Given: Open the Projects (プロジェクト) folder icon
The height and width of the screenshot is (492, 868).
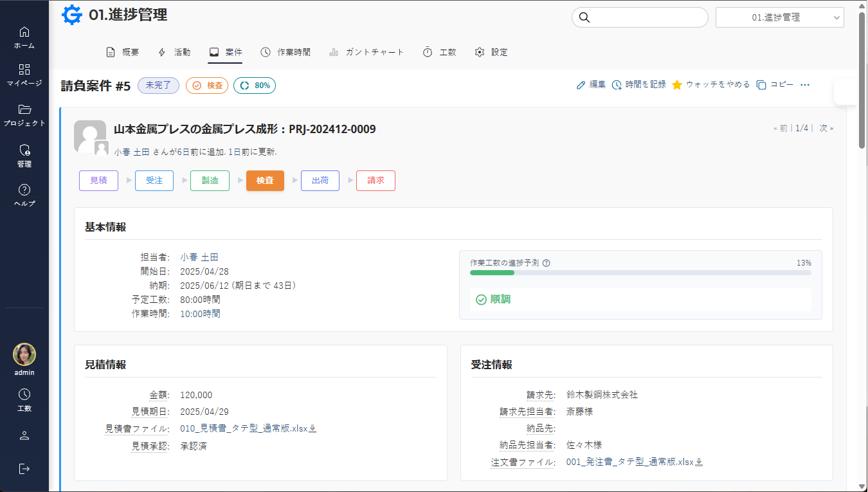Looking at the screenshot, I should 24,109.
